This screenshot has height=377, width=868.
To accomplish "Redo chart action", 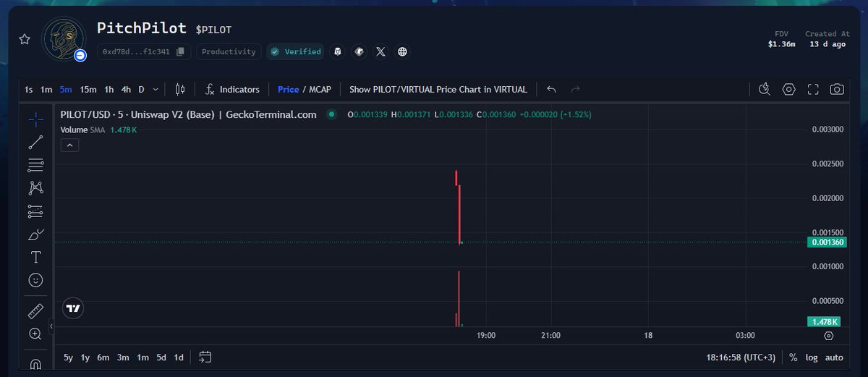I will coord(576,89).
